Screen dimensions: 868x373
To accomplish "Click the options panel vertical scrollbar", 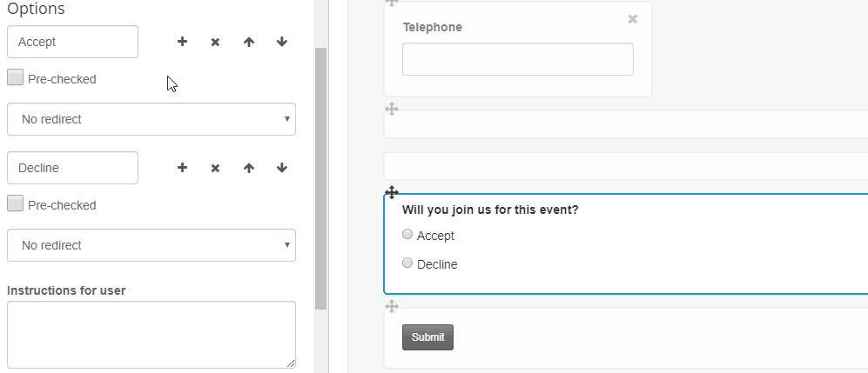I will (320, 178).
